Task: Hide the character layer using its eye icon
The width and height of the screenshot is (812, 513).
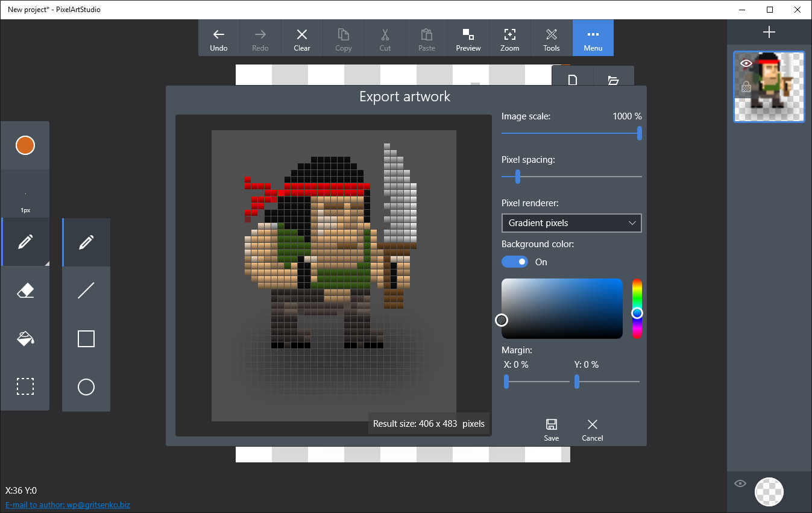Action: coord(746,63)
